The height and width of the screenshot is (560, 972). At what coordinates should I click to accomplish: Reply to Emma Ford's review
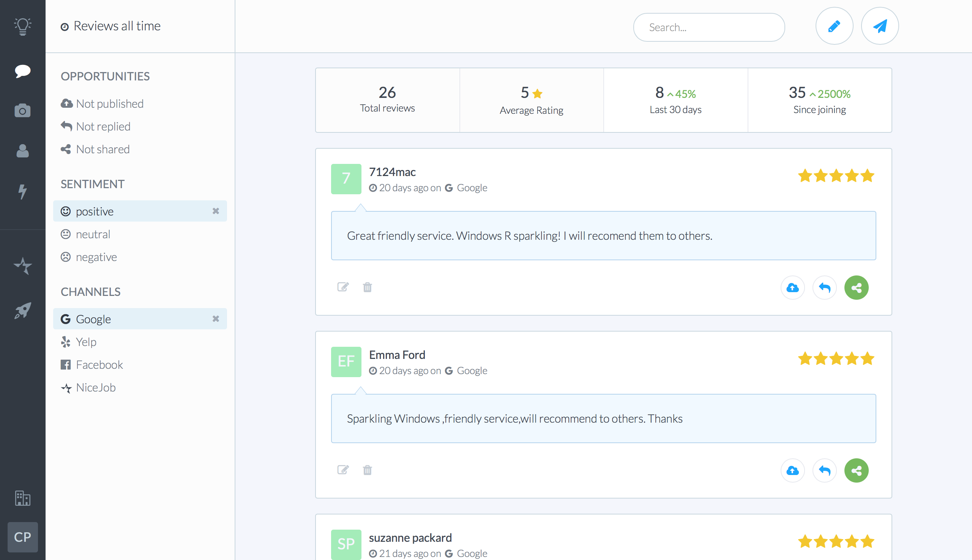click(x=824, y=470)
